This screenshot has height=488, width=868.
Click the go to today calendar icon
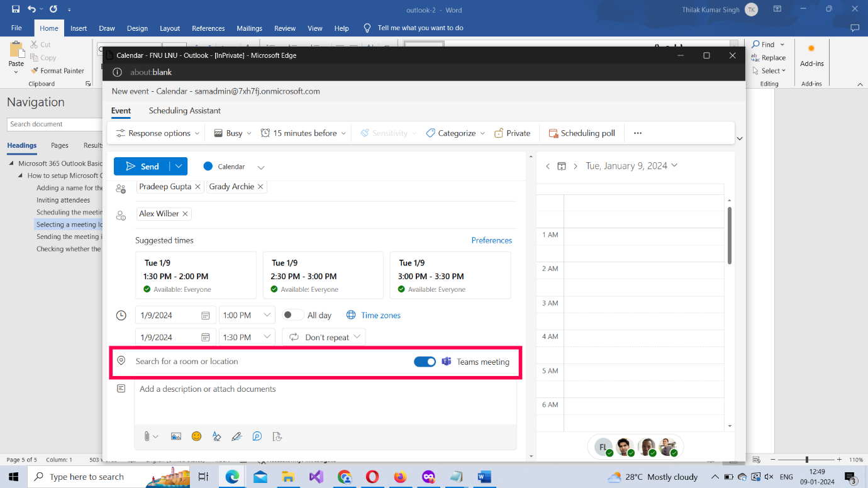click(x=562, y=166)
